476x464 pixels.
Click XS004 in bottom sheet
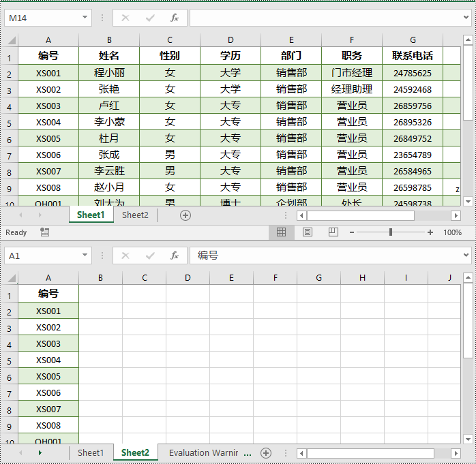48,360
